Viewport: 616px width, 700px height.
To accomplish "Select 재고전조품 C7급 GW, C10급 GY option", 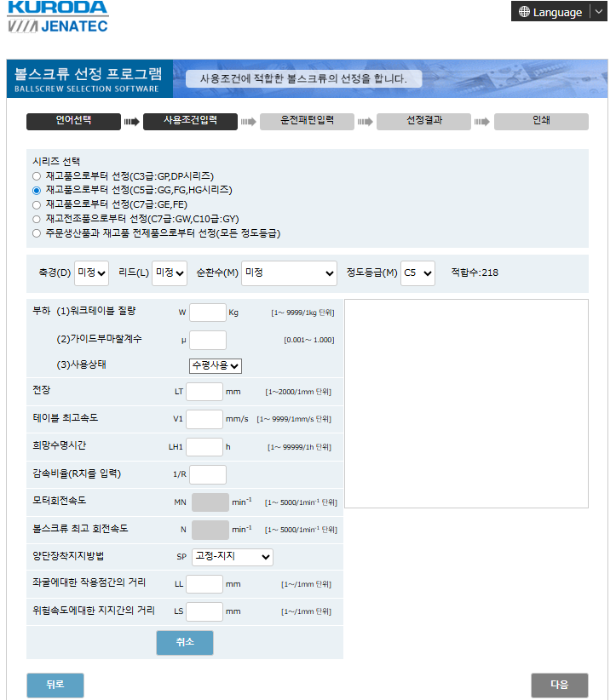I will tap(37, 219).
